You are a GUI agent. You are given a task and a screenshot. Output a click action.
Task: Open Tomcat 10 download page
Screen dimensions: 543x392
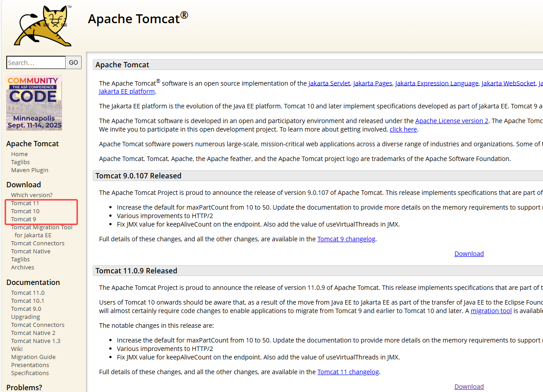click(x=25, y=211)
